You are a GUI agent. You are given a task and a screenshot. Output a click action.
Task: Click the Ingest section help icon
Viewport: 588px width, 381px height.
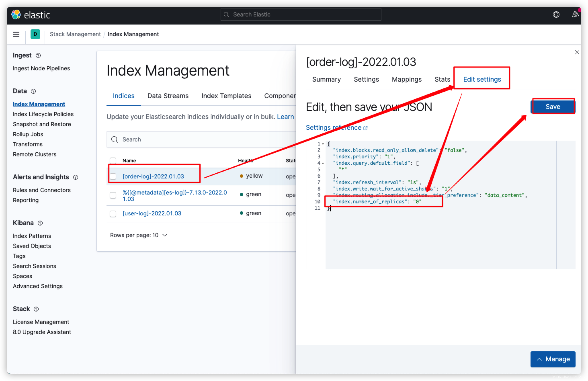pyautogui.click(x=38, y=55)
